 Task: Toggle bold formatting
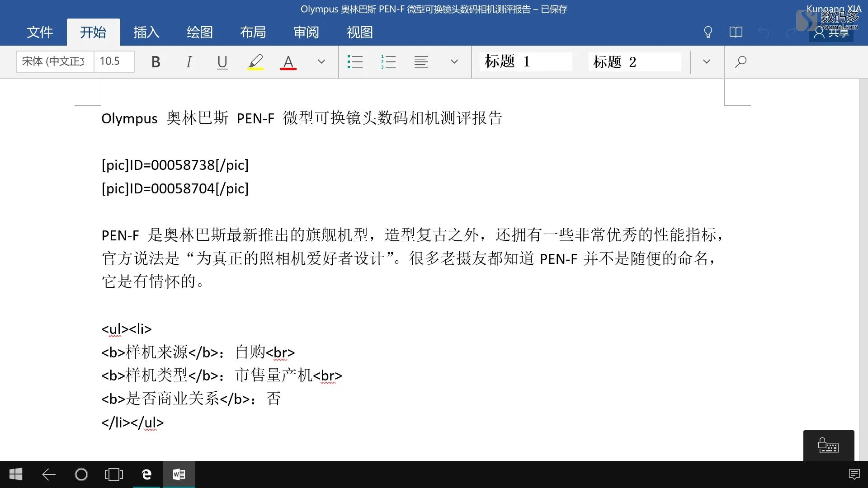click(x=156, y=61)
